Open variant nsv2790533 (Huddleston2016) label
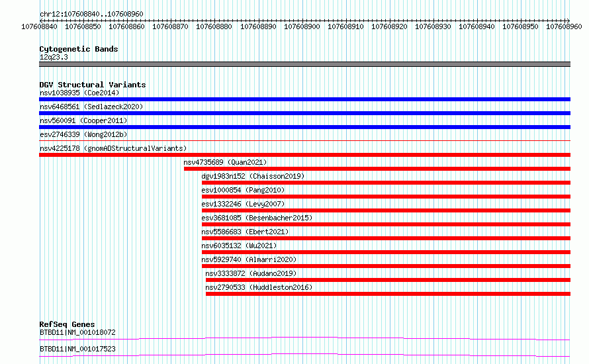 259,287
